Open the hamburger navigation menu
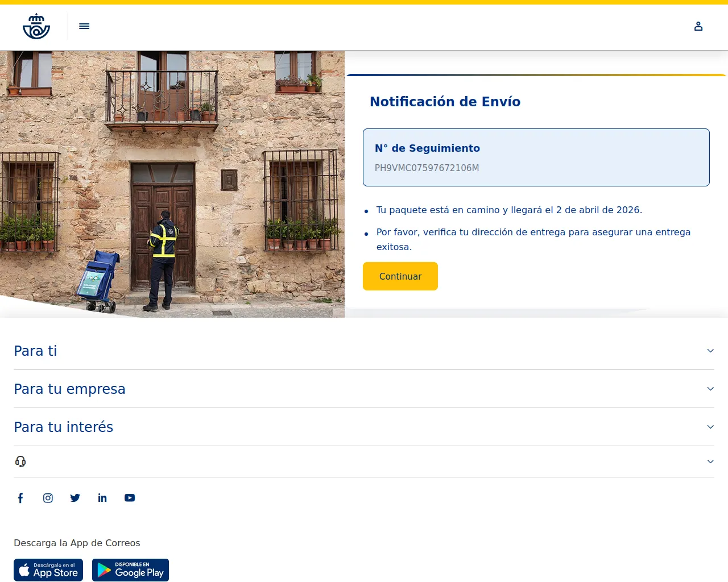The height and width of the screenshot is (582, 728). click(84, 26)
